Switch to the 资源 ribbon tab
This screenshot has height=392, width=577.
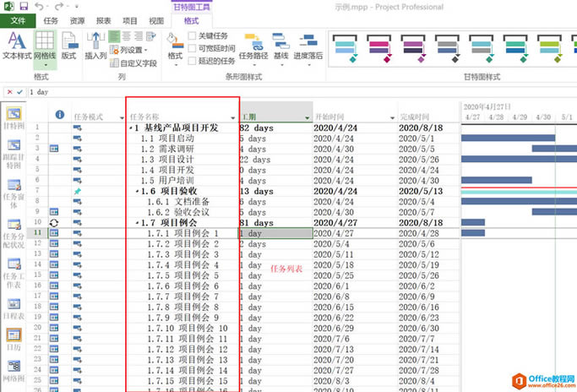[x=77, y=20]
